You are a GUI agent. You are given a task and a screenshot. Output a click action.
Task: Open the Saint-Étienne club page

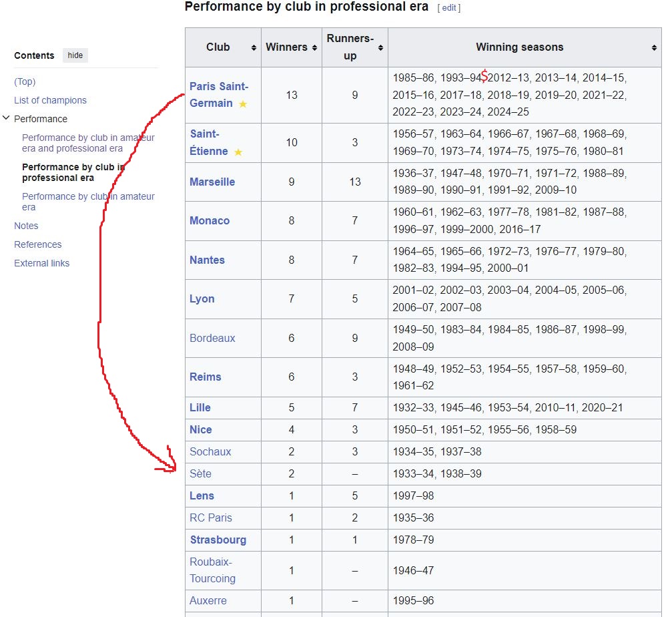(209, 142)
